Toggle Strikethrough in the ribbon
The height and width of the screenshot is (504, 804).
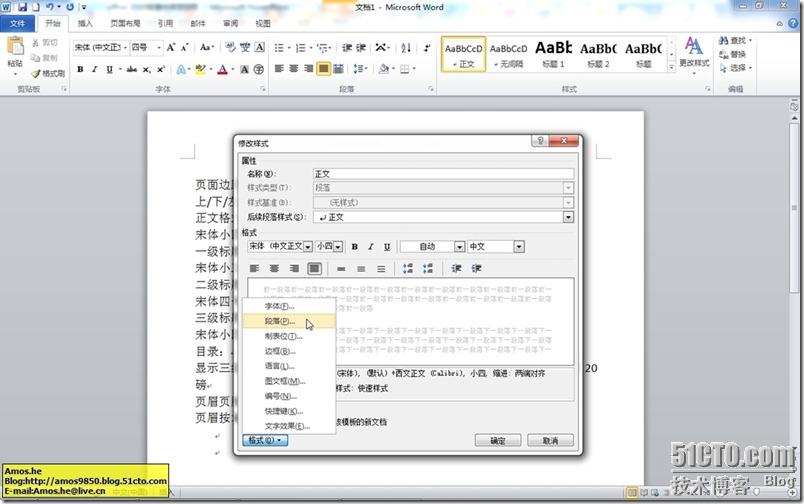(x=132, y=69)
